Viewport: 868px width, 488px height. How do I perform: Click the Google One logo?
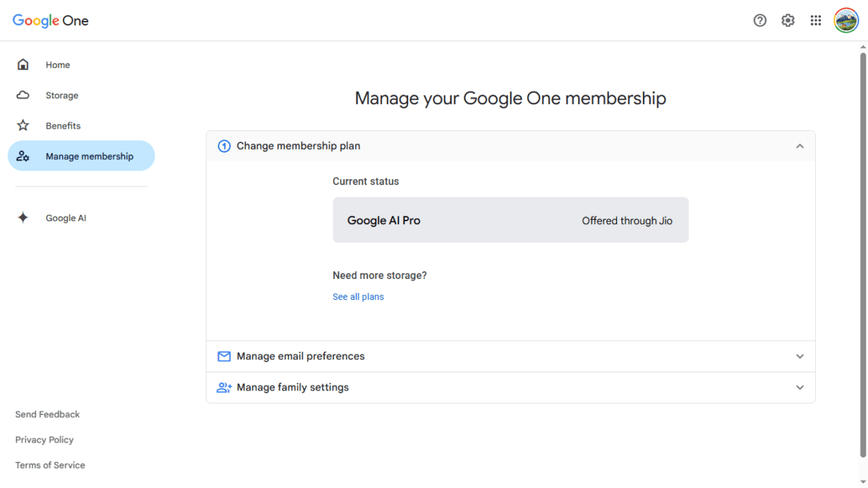click(x=50, y=20)
